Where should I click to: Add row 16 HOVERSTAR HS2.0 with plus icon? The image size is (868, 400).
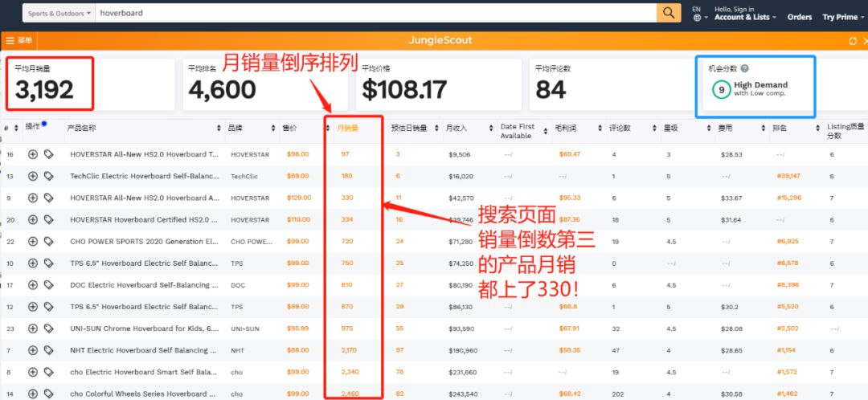click(33, 154)
